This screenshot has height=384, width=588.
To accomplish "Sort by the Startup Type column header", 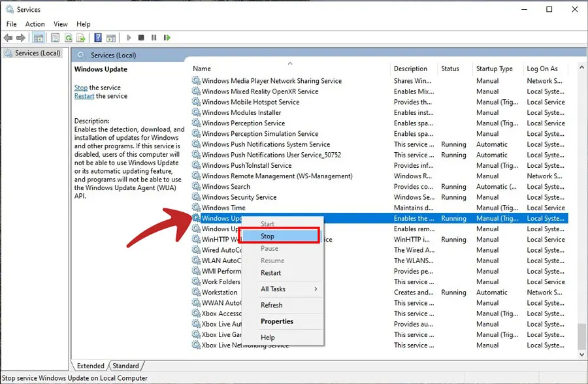I will [498, 69].
